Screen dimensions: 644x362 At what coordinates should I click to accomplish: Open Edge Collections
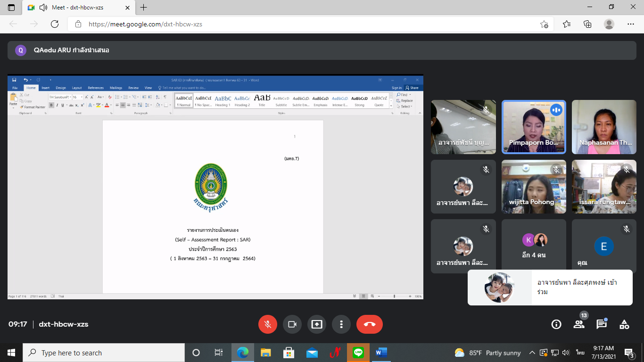coord(587,24)
